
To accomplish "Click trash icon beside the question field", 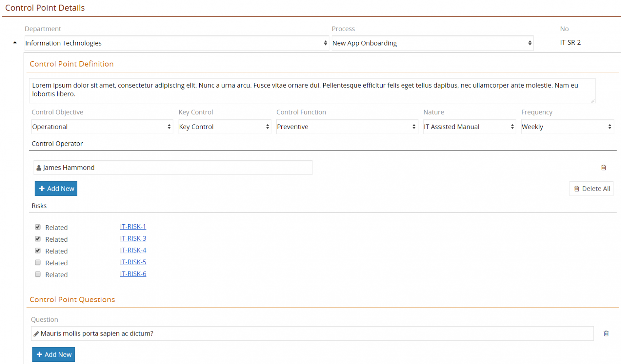I will [606, 333].
